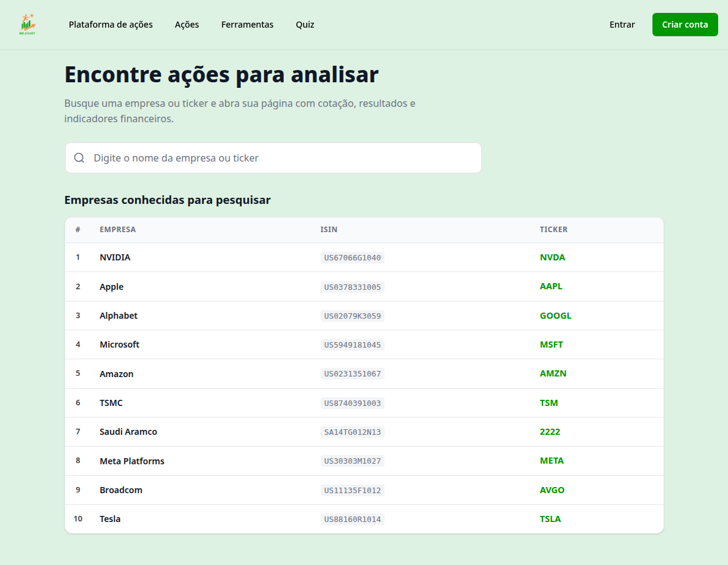The height and width of the screenshot is (565, 728).
Task: Select Broadcom in the table
Action: [x=120, y=490]
